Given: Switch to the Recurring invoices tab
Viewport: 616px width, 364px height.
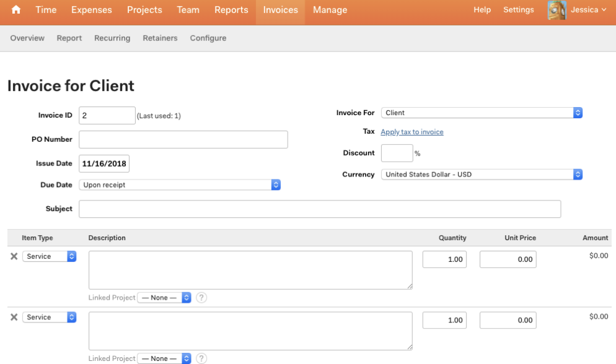Looking at the screenshot, I should (x=112, y=38).
